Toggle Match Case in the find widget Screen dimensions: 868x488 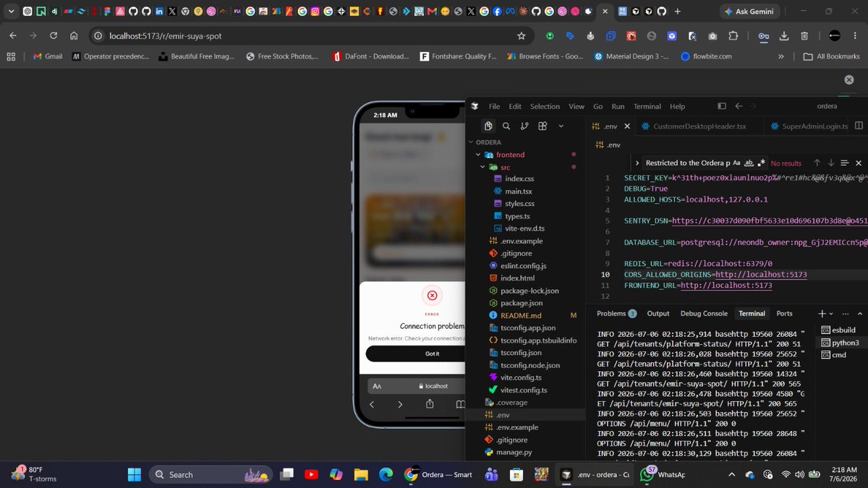pyautogui.click(x=736, y=163)
